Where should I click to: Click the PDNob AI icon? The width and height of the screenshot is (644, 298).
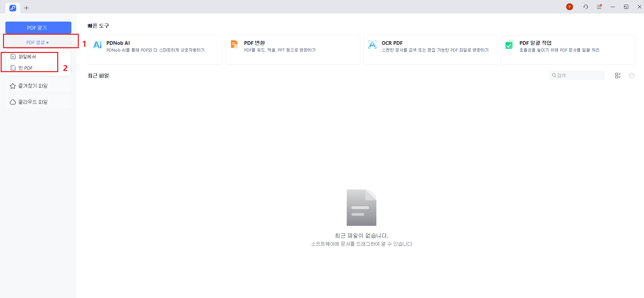98,45
